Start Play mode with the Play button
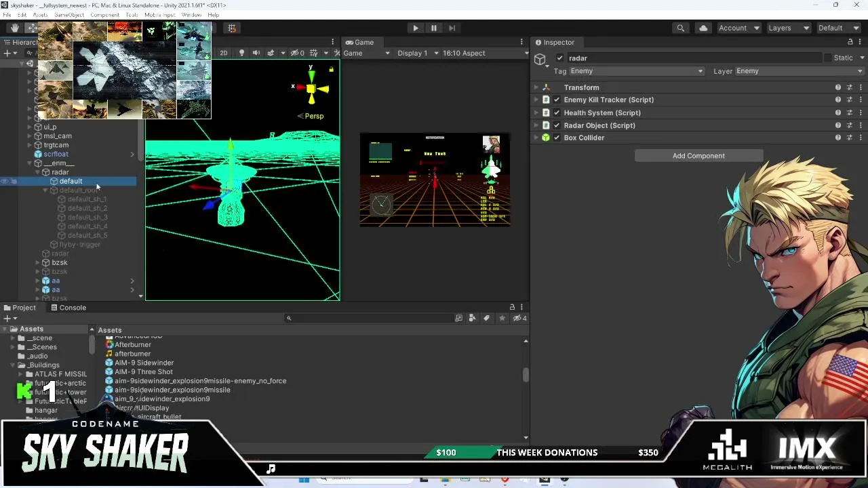The image size is (868, 488). coord(416,28)
